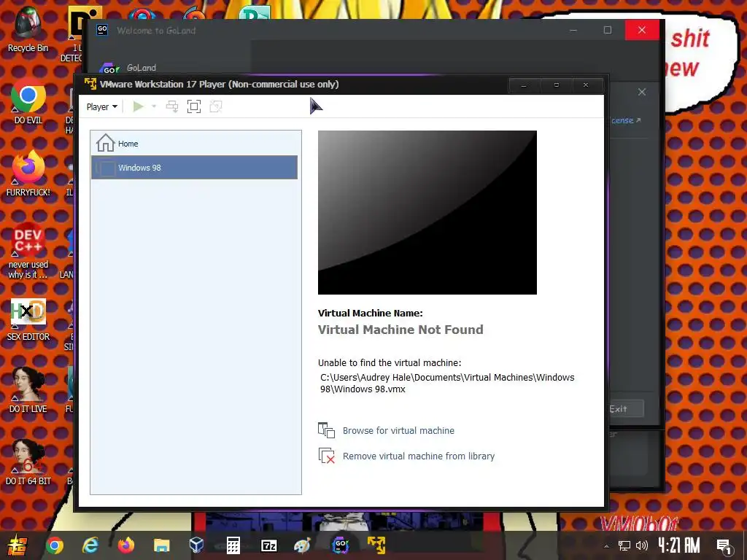Minimize the VMware Workstation Player window
The width and height of the screenshot is (747, 560).
coord(524,85)
